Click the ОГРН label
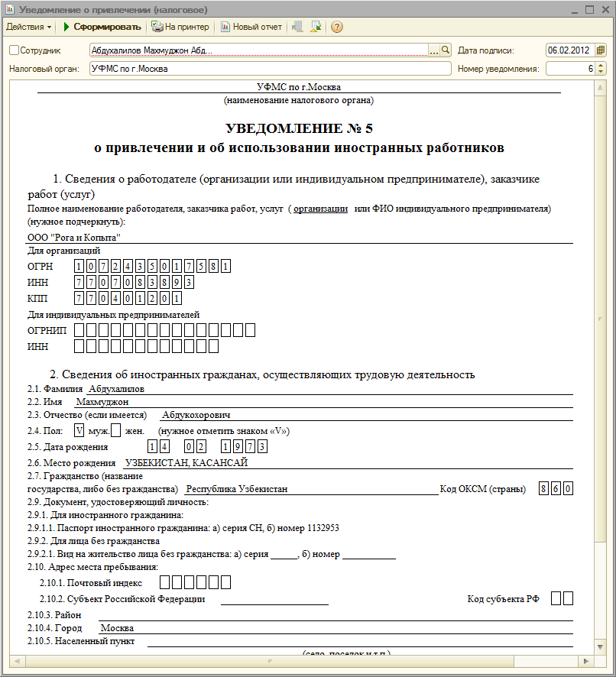The image size is (616, 677). [41, 267]
